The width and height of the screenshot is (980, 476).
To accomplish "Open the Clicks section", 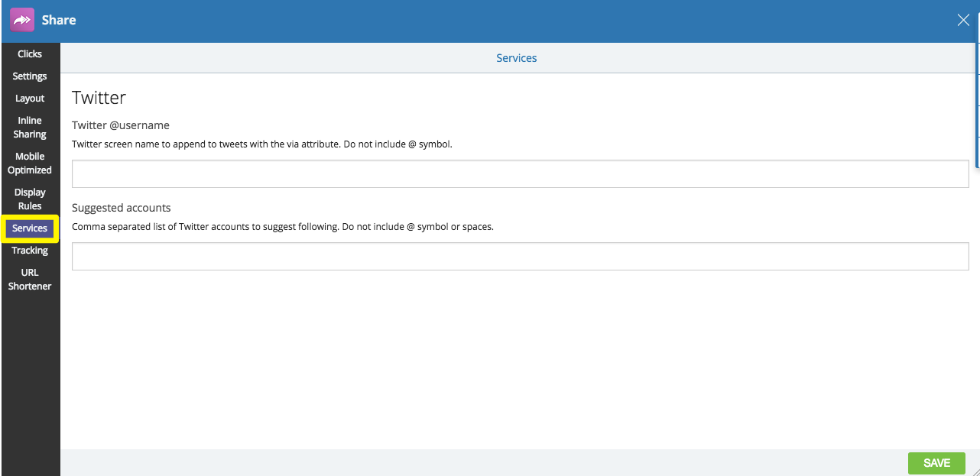I will pos(30,54).
